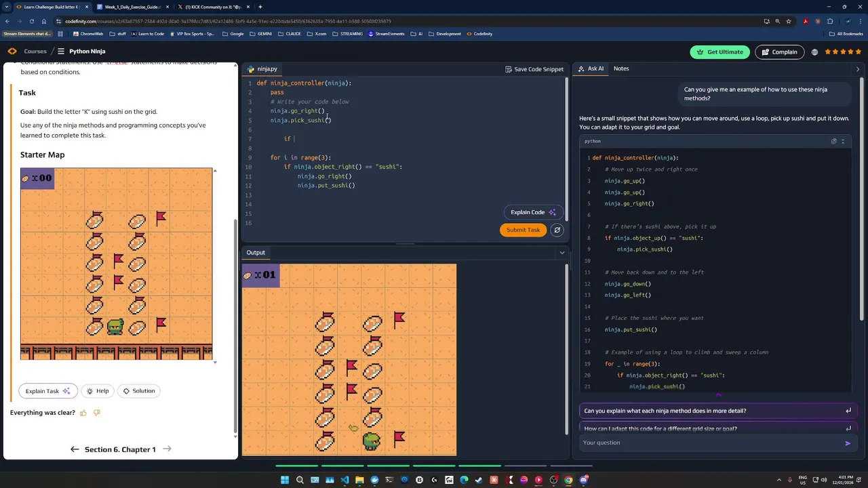The height and width of the screenshot is (488, 868).
Task: Choose 'How can I adapt this code' suggestion
Action: tap(718, 428)
